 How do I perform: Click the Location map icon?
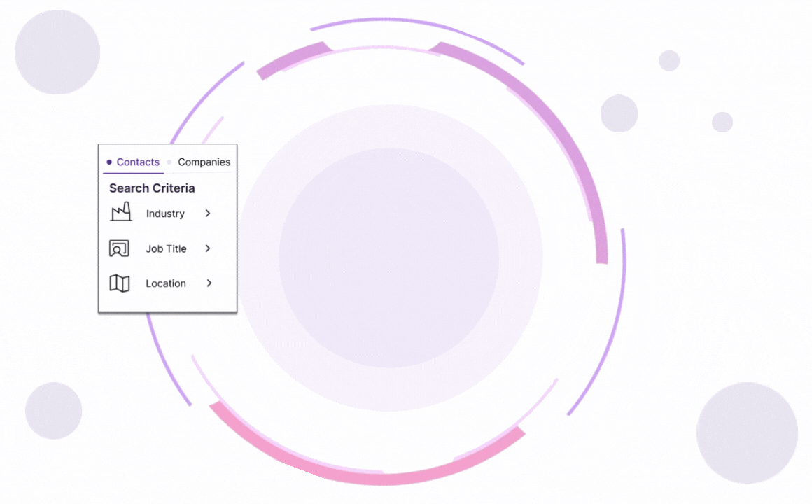pyautogui.click(x=120, y=283)
